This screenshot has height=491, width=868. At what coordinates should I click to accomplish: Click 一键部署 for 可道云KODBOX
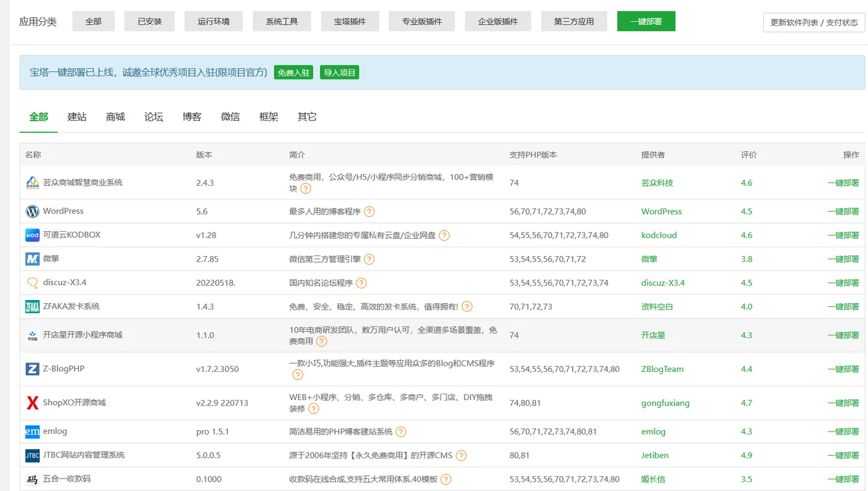(x=843, y=236)
